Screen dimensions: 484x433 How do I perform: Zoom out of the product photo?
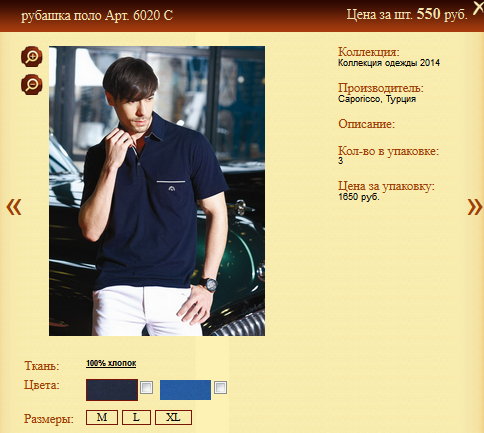coord(32,85)
